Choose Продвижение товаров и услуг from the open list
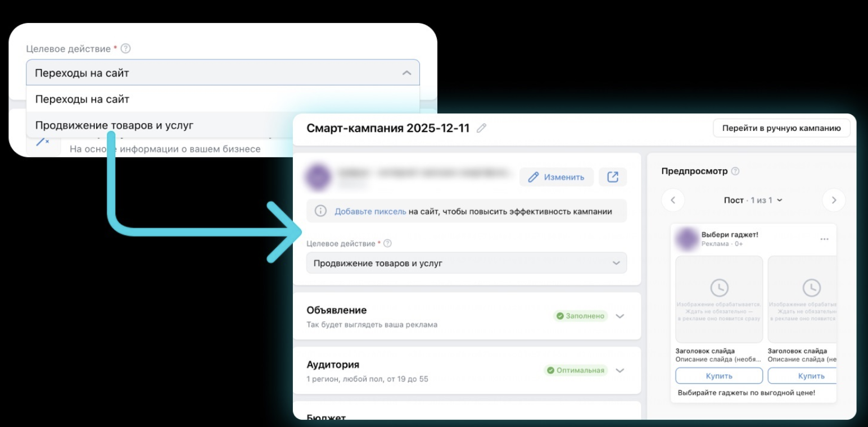 [114, 125]
